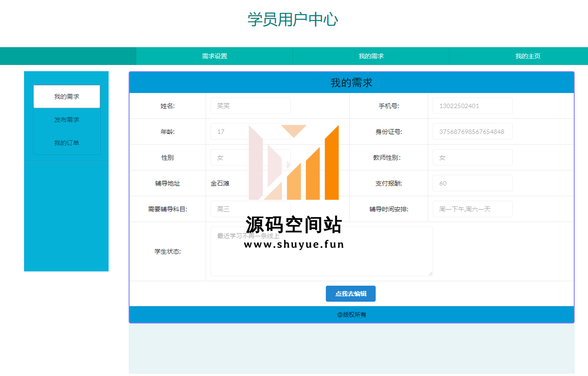Click the 学生状态: label

(168, 251)
